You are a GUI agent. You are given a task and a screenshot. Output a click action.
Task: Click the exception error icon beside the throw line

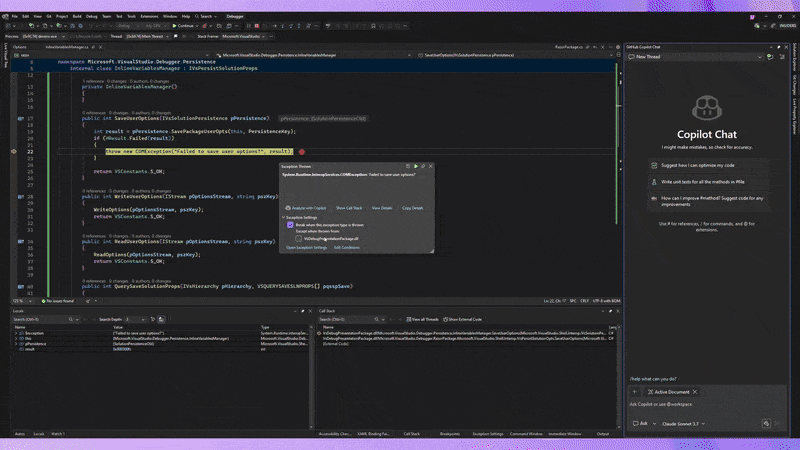[301, 150]
